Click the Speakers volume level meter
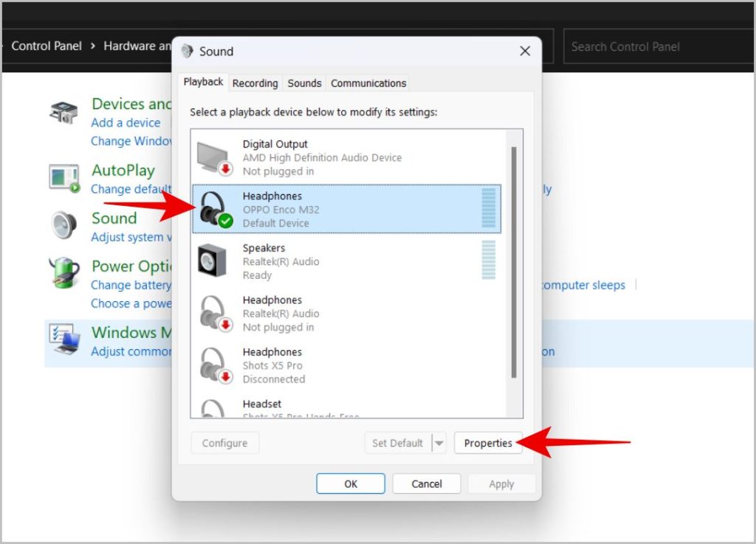 [x=489, y=261]
